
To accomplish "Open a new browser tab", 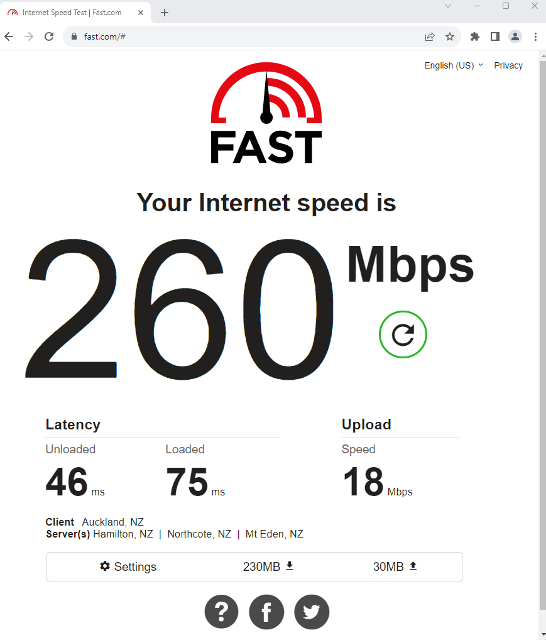I will pyautogui.click(x=164, y=13).
